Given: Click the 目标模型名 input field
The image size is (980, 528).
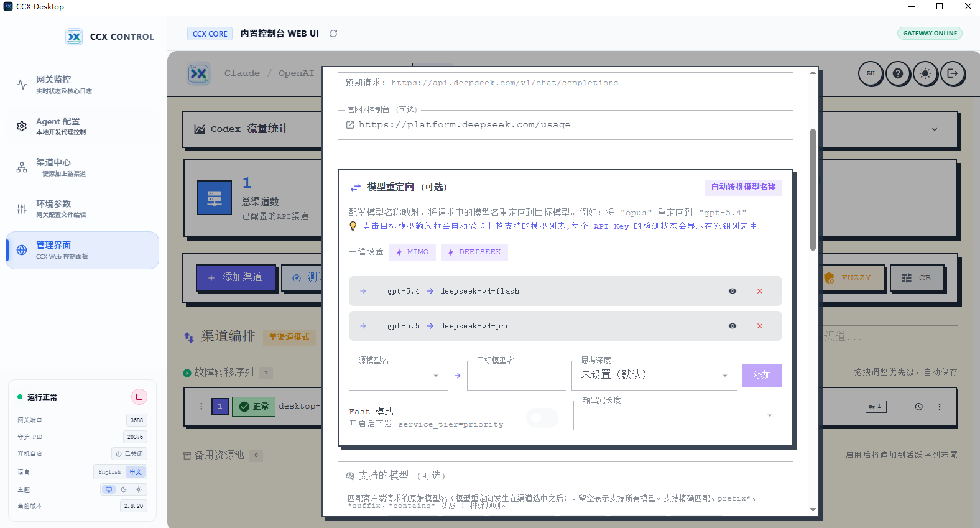Looking at the screenshot, I should [x=516, y=376].
